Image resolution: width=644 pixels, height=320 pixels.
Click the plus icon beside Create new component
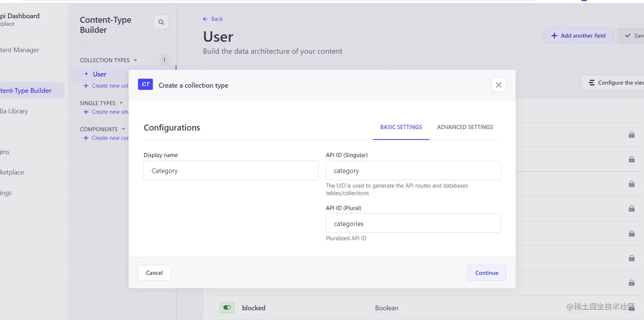[x=86, y=138]
